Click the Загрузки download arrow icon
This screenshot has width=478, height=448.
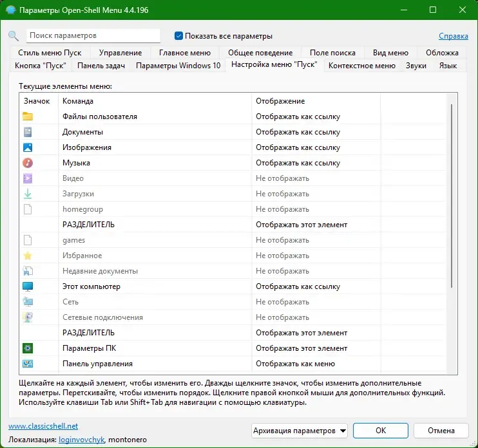(x=28, y=194)
